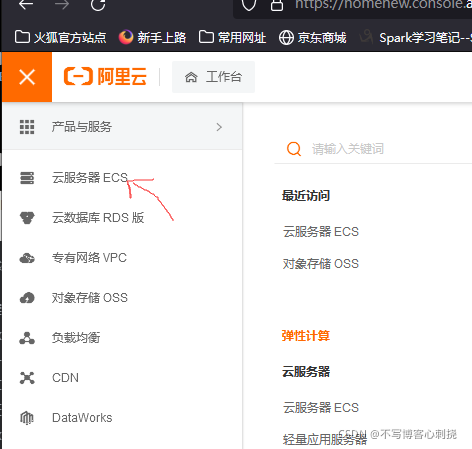Open the 工作台 workbench button
Viewport: 472px width, 449px height.
[x=213, y=77]
